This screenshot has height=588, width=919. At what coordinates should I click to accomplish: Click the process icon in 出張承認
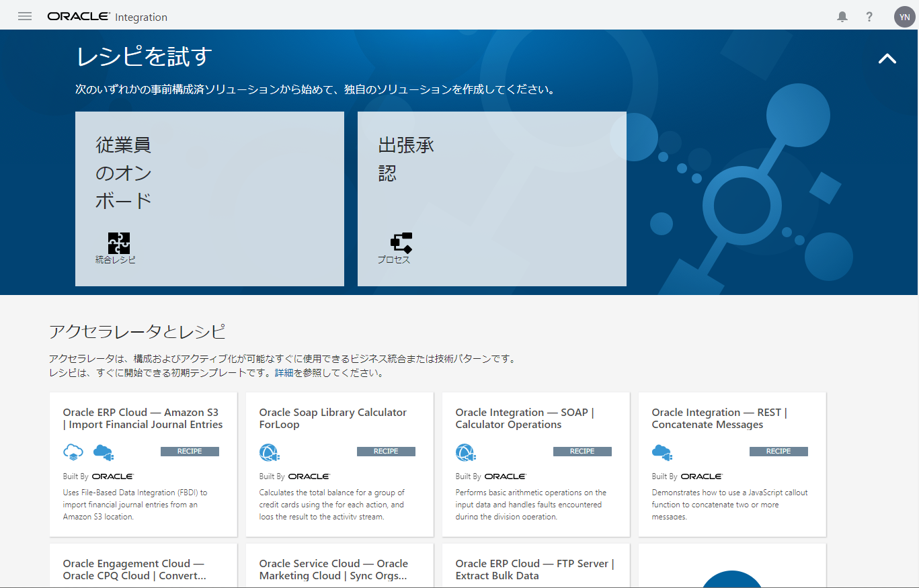pyautogui.click(x=401, y=243)
